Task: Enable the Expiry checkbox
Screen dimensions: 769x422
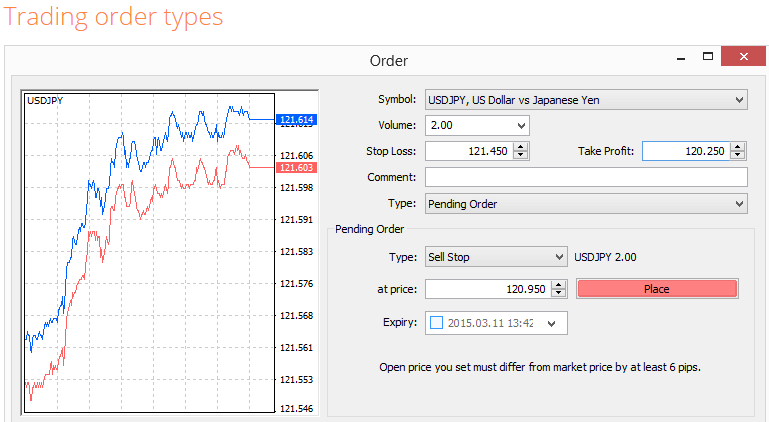Action: pyautogui.click(x=436, y=323)
